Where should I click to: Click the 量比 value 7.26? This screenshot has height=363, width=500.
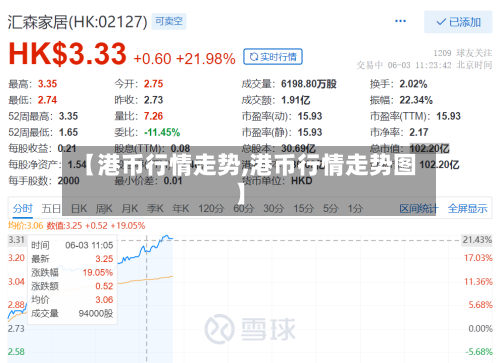pyautogui.click(x=153, y=116)
